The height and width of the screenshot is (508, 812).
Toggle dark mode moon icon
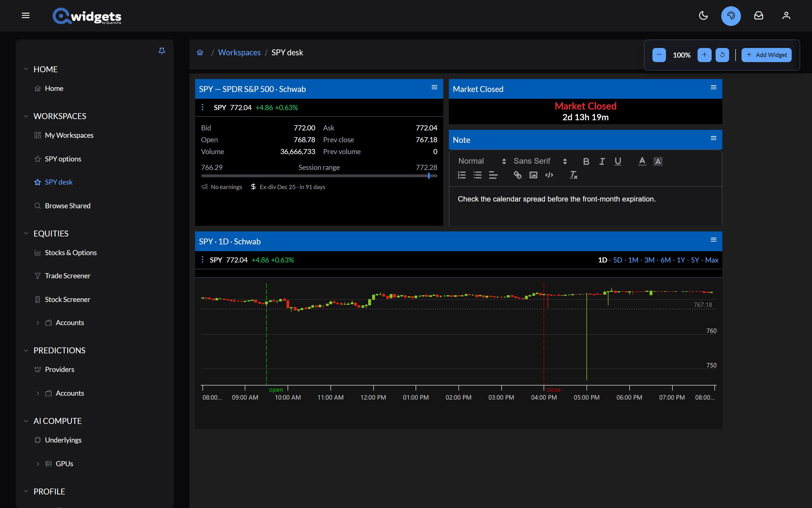[703, 16]
